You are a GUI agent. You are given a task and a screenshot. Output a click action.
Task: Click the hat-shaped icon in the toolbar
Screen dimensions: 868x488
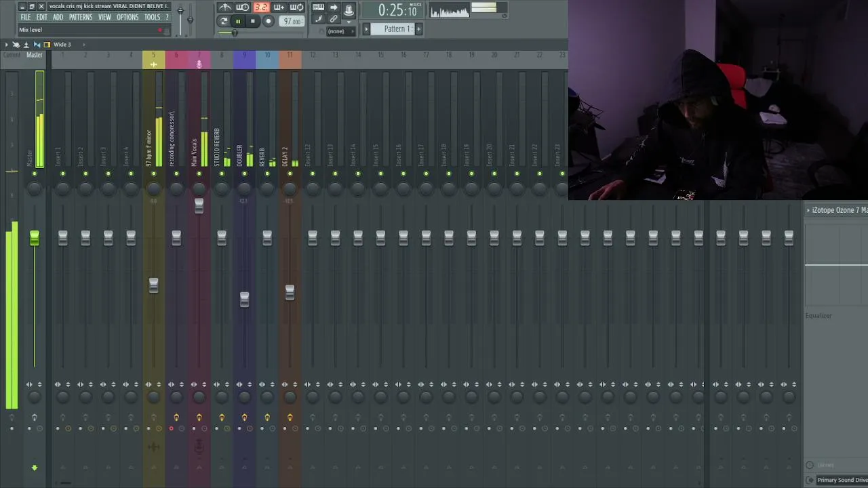tap(349, 9)
